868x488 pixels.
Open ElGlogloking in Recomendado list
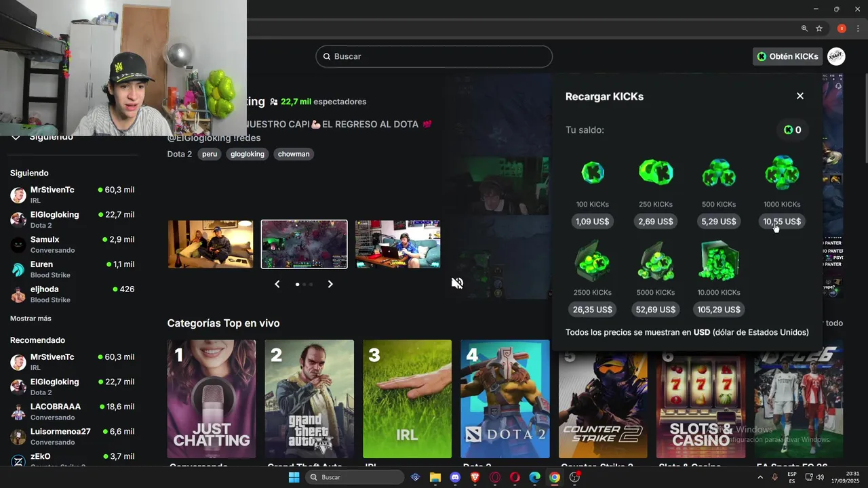coord(73,387)
